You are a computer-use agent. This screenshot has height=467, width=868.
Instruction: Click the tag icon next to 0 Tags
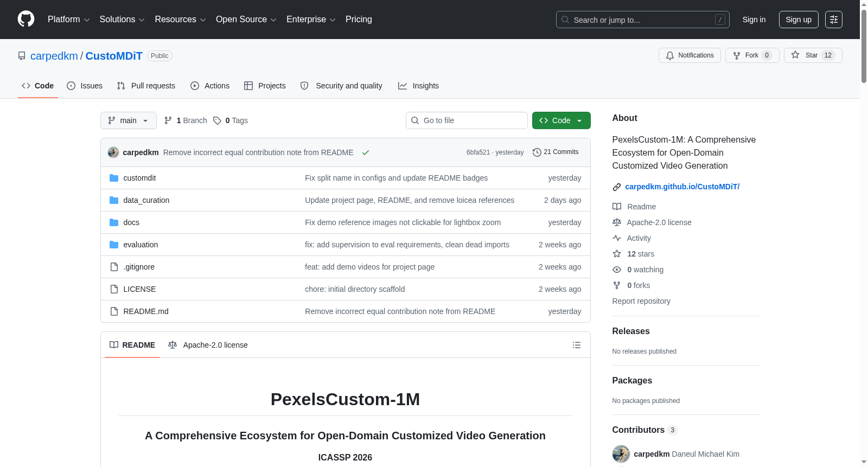pyautogui.click(x=217, y=120)
